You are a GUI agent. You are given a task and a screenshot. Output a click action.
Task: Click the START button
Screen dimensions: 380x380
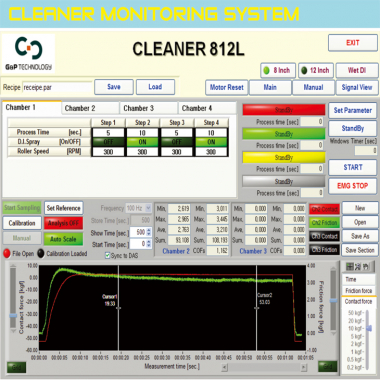(353, 167)
